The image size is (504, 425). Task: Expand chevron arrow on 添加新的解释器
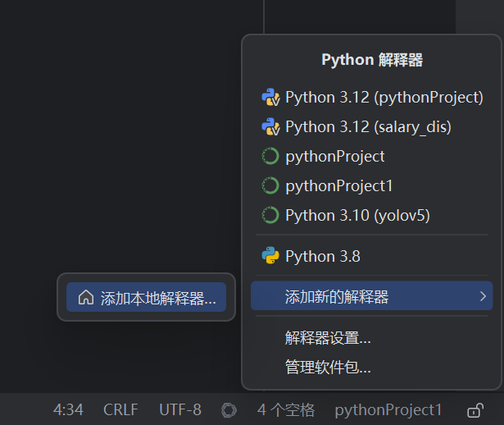point(483,296)
